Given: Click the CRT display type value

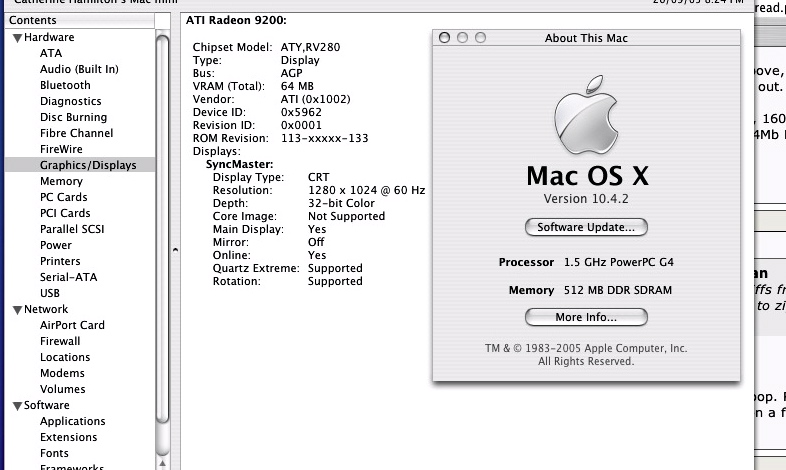Looking at the screenshot, I should (318, 177).
